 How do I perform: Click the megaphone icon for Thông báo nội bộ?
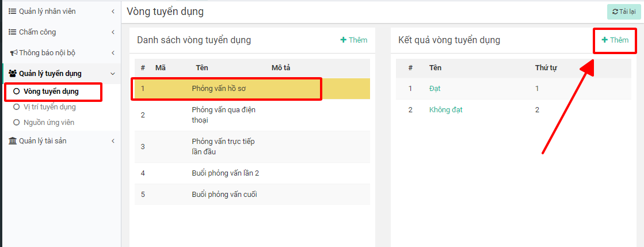click(x=13, y=53)
